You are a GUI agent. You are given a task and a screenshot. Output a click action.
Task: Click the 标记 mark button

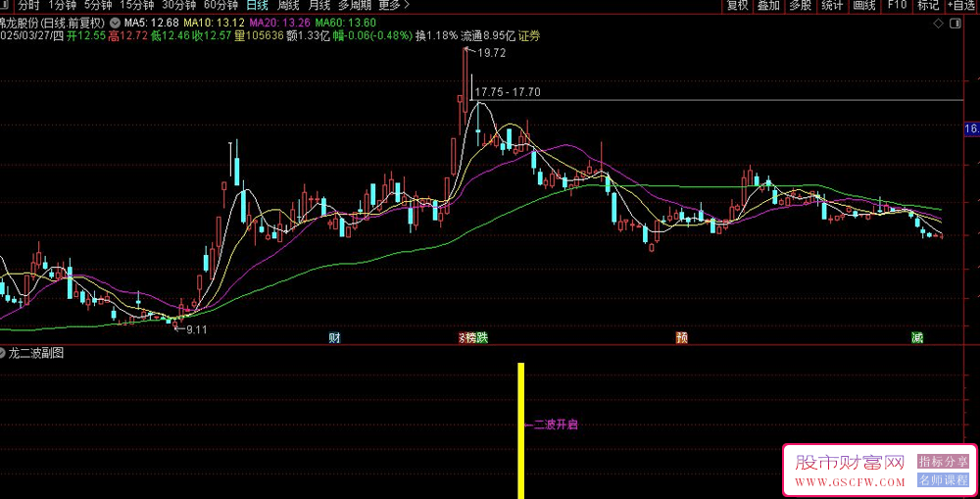point(928,6)
